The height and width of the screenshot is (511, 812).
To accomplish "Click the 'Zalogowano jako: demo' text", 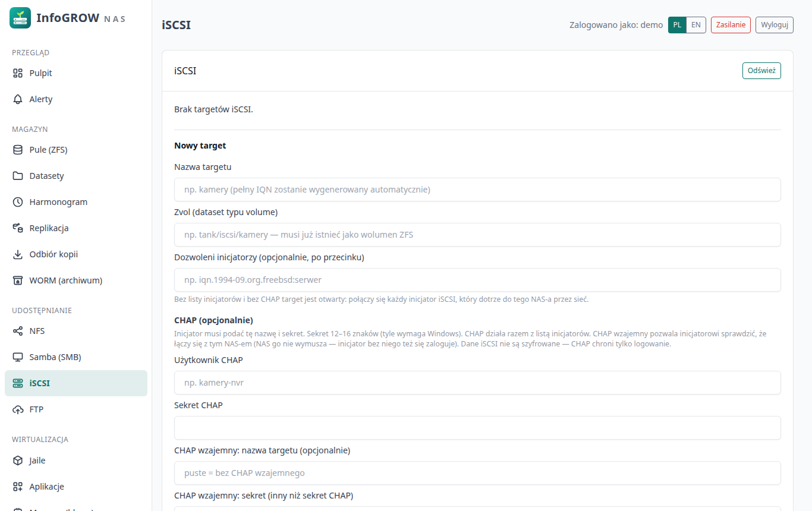I will [616, 25].
